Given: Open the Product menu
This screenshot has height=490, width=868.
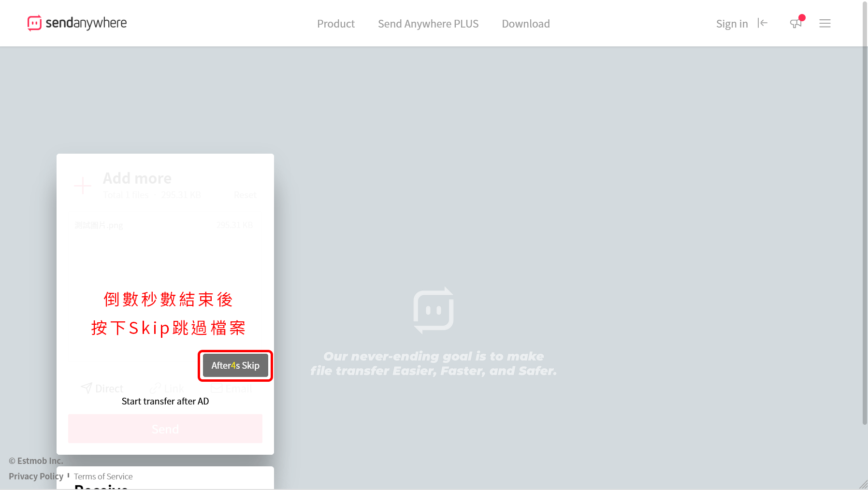Looking at the screenshot, I should [x=335, y=24].
